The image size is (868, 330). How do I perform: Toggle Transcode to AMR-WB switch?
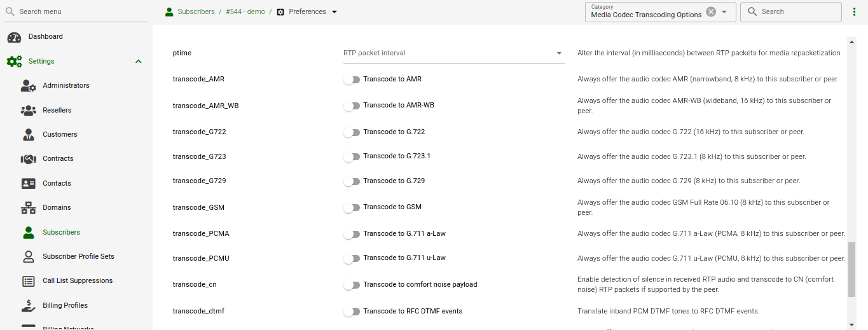pyautogui.click(x=352, y=106)
